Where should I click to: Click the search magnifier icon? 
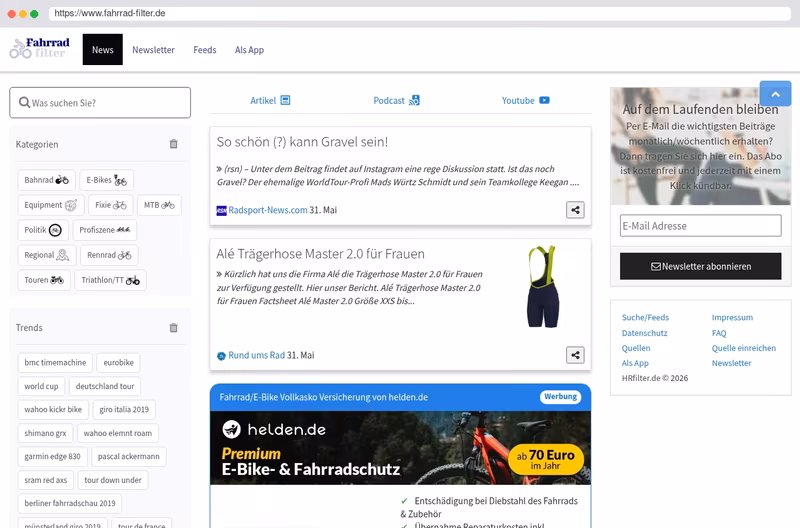[x=24, y=103]
